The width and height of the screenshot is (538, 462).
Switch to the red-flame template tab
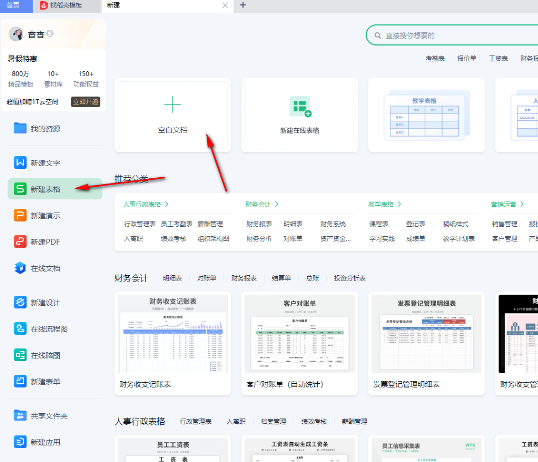point(67,6)
